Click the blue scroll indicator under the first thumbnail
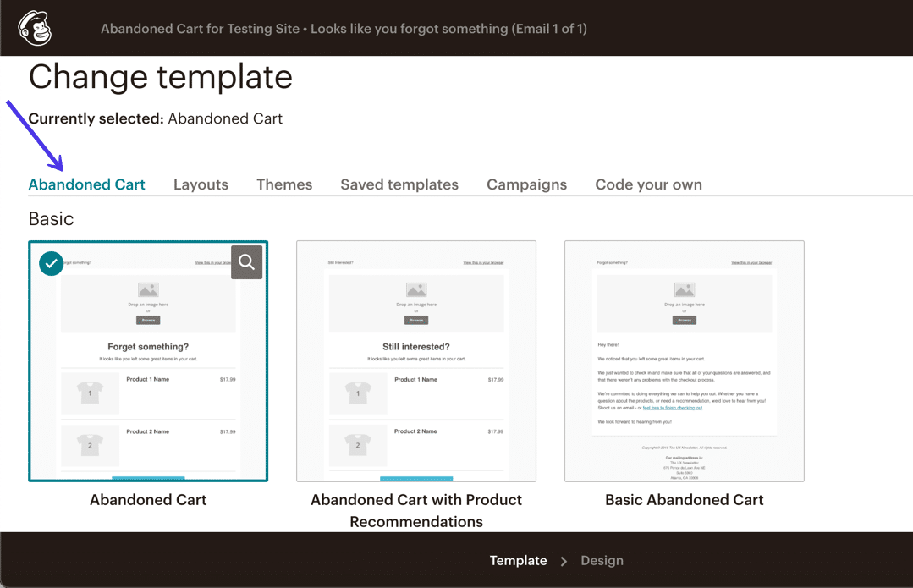This screenshot has width=913, height=588. (x=148, y=475)
